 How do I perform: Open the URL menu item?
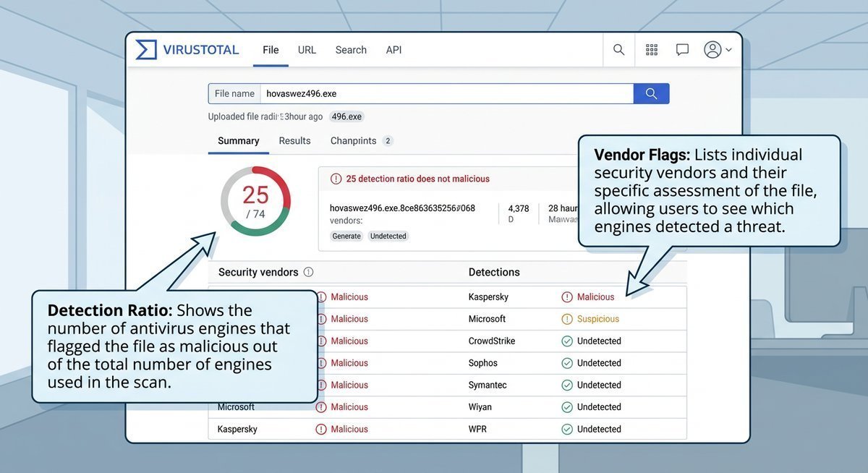(307, 50)
